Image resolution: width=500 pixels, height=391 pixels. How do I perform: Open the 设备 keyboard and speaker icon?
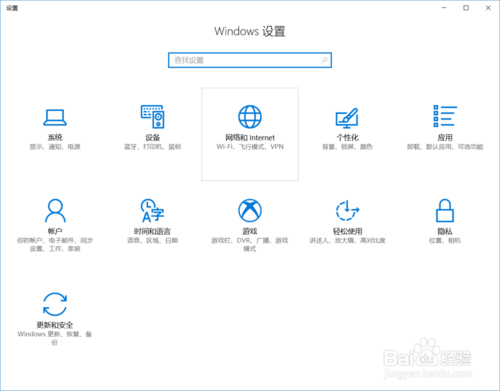153,117
